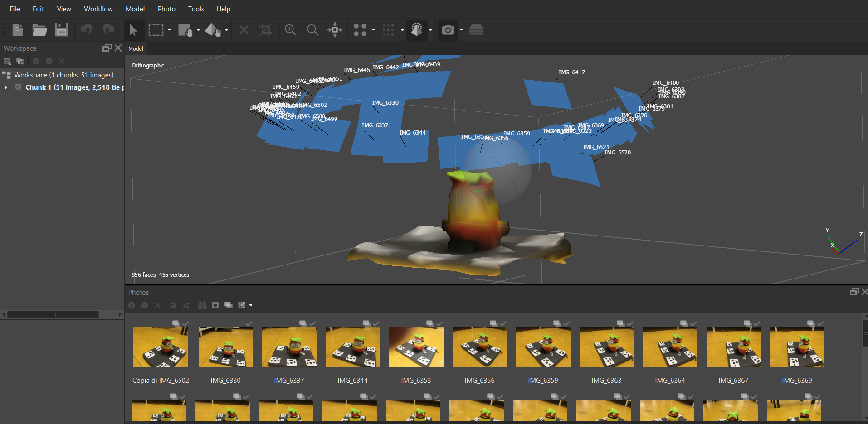This screenshot has height=424, width=868.
Task: Click the Zoom Out magnifier icon
Action: (312, 30)
